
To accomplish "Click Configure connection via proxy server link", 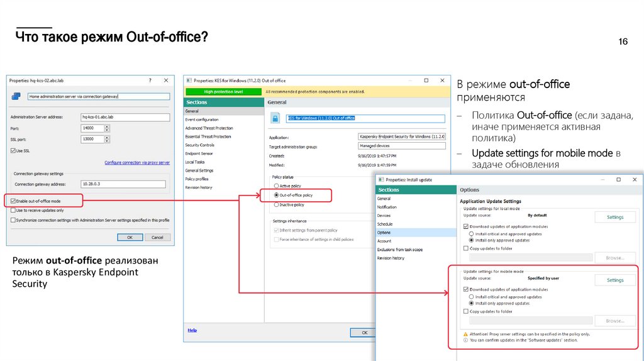I will click(136, 163).
